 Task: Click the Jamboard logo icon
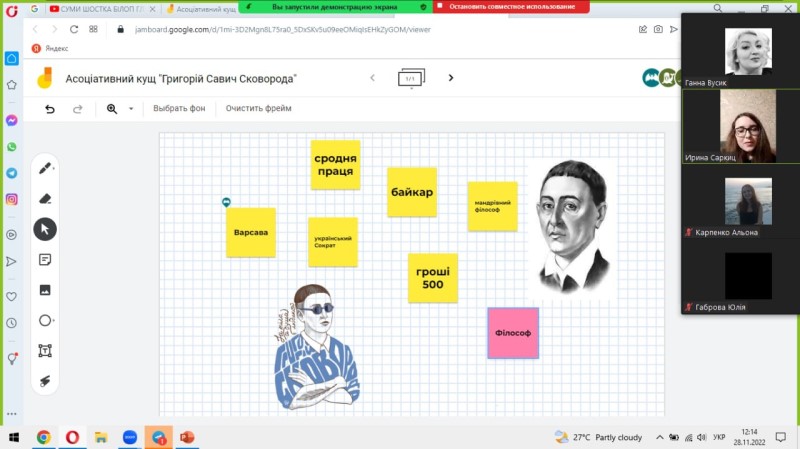45,78
